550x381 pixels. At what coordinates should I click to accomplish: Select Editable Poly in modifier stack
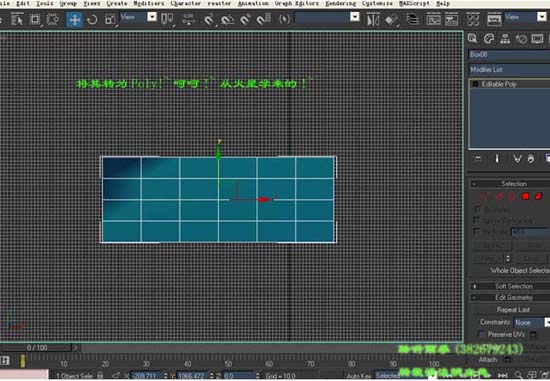[499, 84]
